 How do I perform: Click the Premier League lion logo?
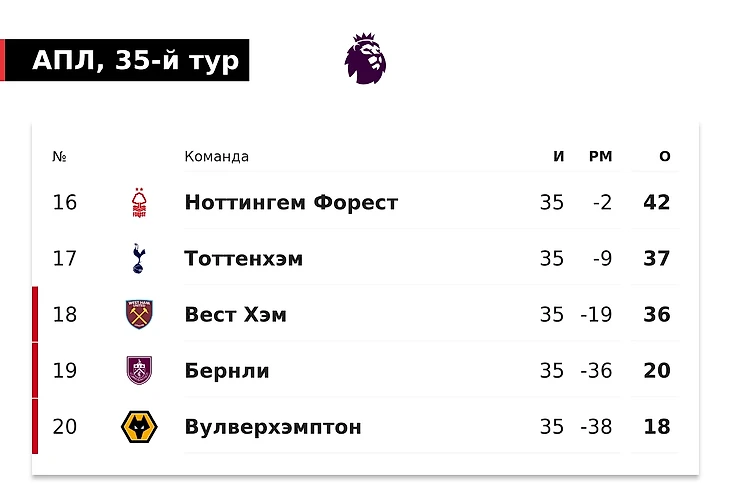tap(365, 59)
